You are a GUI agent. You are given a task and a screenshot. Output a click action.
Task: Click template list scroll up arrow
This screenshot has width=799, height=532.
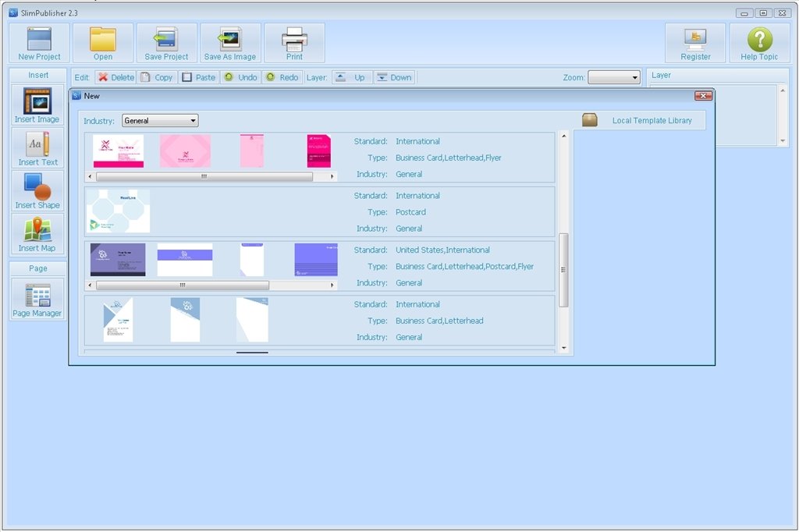(563, 136)
